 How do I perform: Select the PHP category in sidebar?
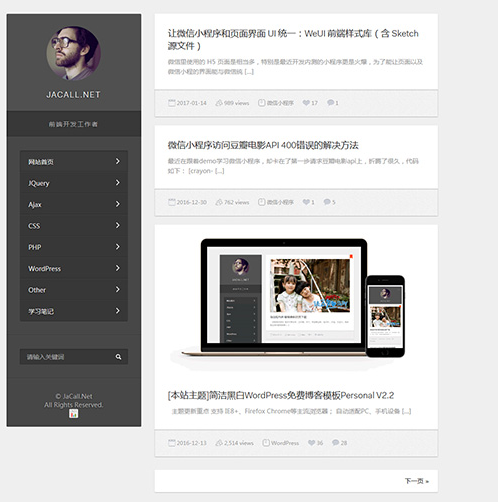74,247
